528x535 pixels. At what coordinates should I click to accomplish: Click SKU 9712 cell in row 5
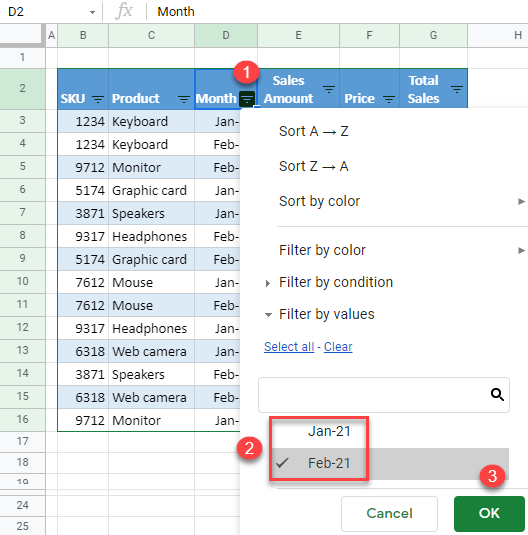click(x=83, y=168)
